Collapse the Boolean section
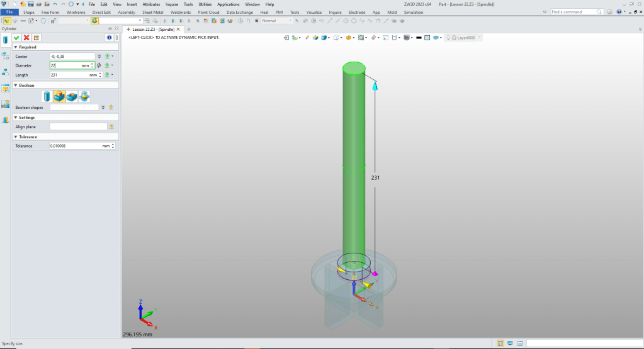 (15, 85)
